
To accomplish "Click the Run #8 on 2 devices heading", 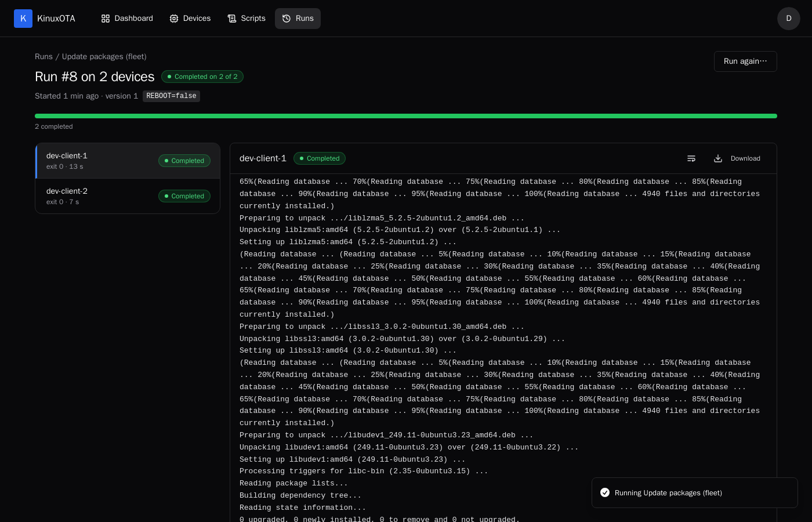I will click(x=95, y=77).
